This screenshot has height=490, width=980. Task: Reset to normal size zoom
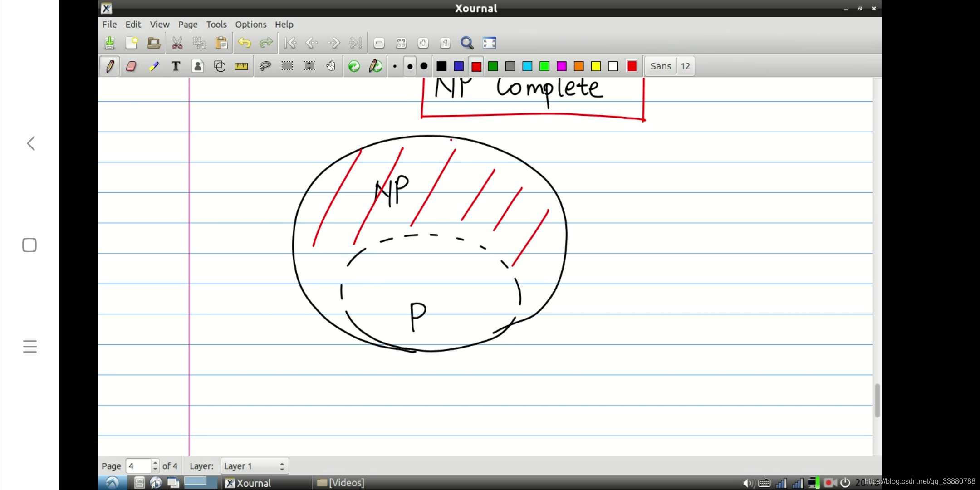(x=445, y=43)
